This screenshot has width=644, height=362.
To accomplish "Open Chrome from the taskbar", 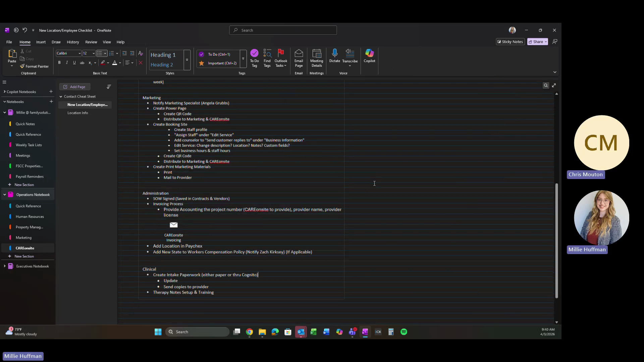I will point(249,332).
